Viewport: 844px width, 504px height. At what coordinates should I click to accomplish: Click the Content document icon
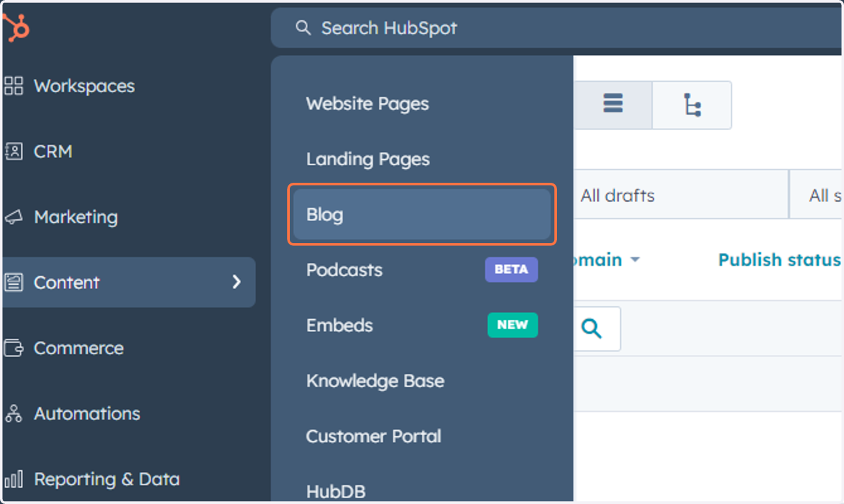pos(13,283)
